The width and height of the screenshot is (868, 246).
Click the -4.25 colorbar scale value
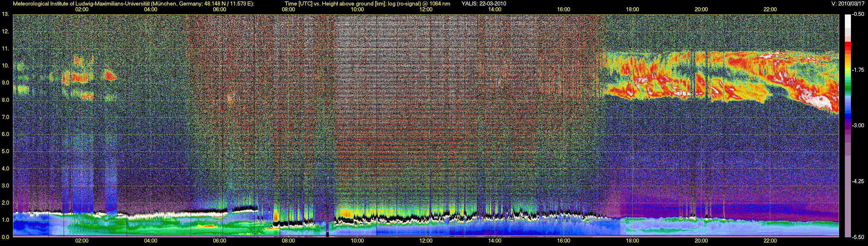(858, 181)
